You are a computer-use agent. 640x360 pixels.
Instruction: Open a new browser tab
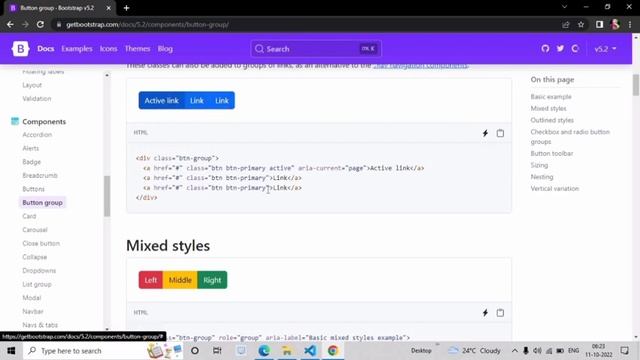click(127, 8)
